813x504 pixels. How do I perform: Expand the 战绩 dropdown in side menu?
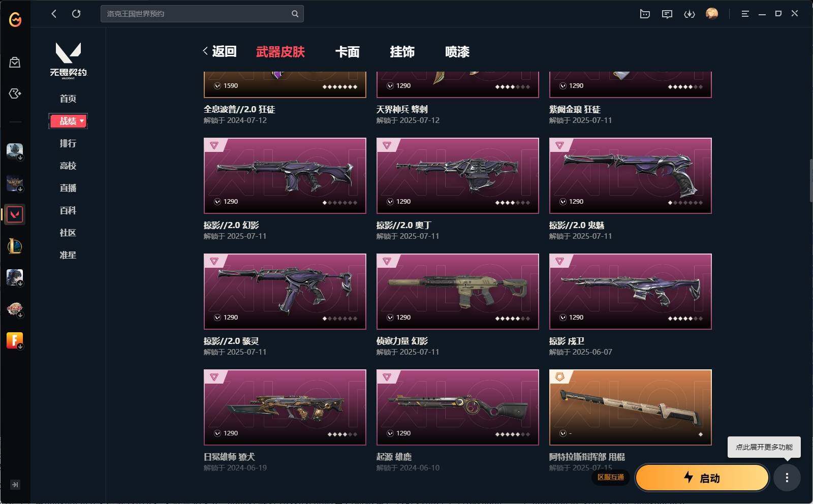[x=68, y=121]
